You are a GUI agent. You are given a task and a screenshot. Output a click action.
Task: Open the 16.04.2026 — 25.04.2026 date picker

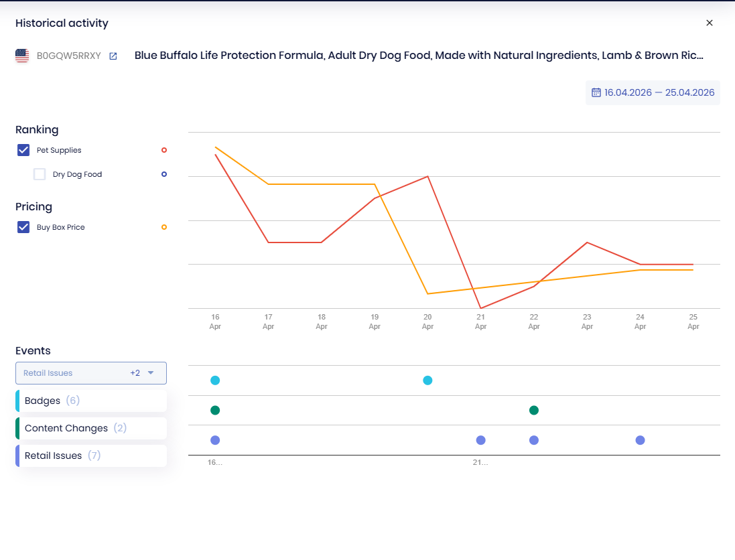coord(659,92)
